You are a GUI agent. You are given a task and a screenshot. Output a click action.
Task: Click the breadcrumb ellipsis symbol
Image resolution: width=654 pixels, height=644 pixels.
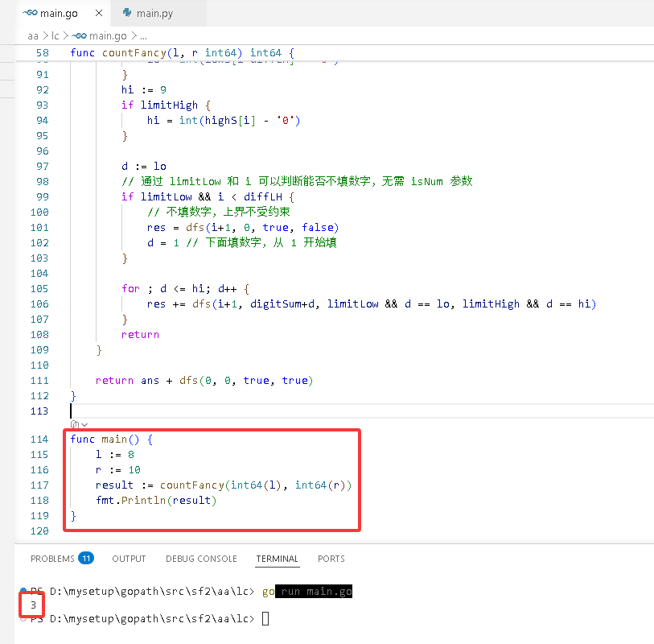tap(143, 37)
